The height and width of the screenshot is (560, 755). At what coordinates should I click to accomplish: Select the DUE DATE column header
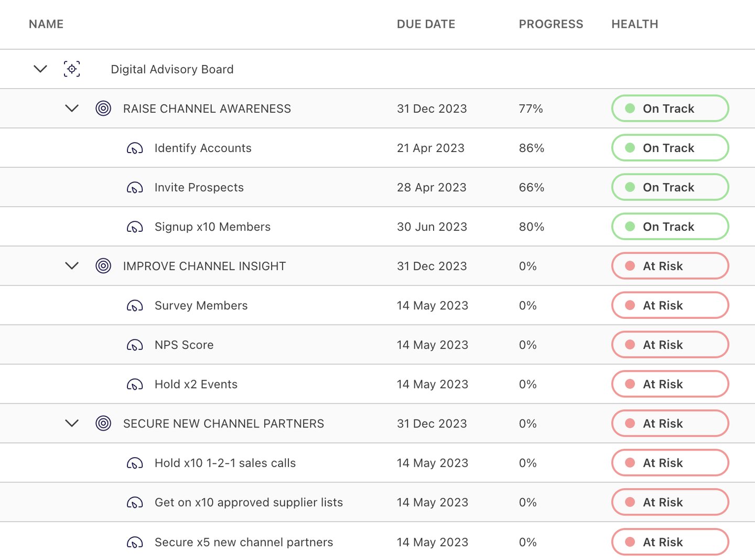point(426,24)
